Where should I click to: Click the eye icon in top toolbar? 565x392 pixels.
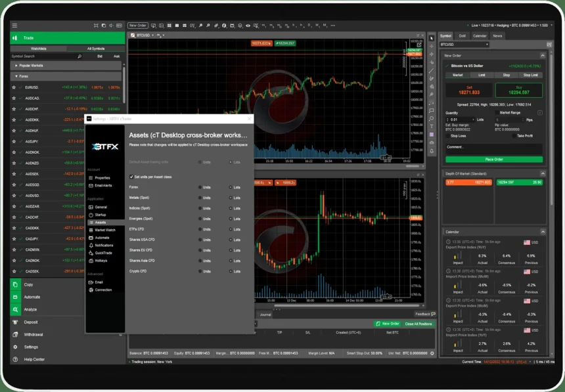248,26
